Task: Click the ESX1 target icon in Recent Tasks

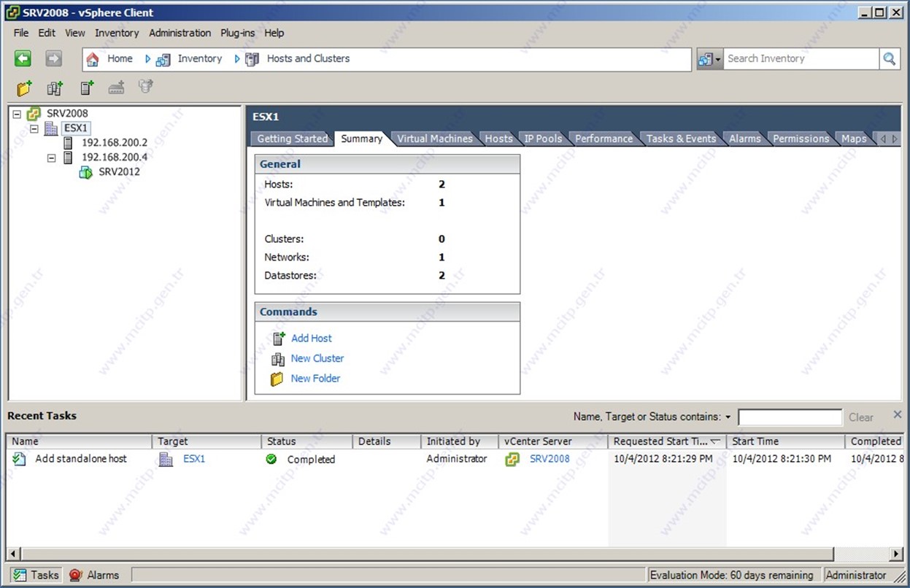Action: [x=166, y=459]
